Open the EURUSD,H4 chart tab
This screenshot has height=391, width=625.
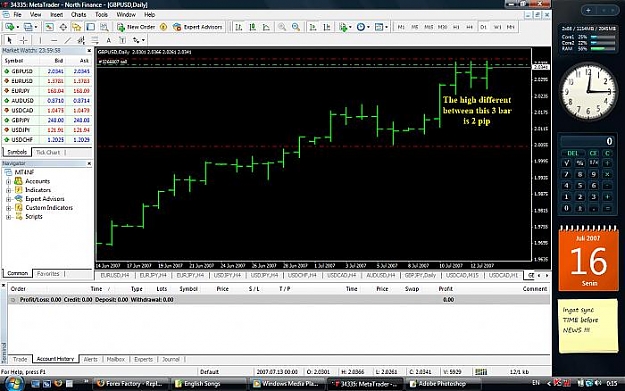(x=115, y=275)
